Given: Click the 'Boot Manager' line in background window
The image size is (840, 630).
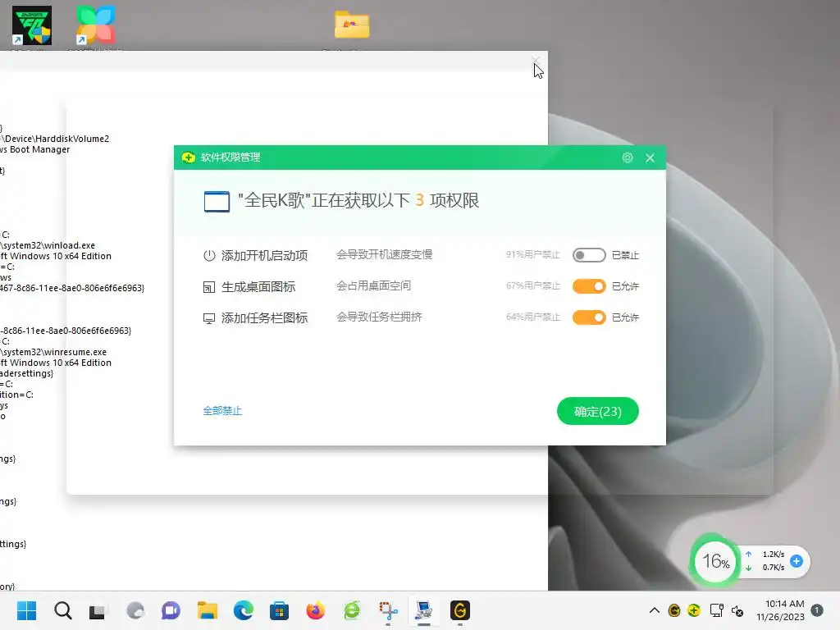Looking at the screenshot, I should tap(34, 149).
